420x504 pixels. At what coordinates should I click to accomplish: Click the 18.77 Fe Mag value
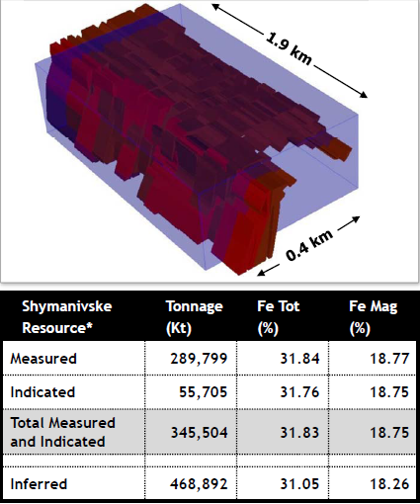[389, 359]
